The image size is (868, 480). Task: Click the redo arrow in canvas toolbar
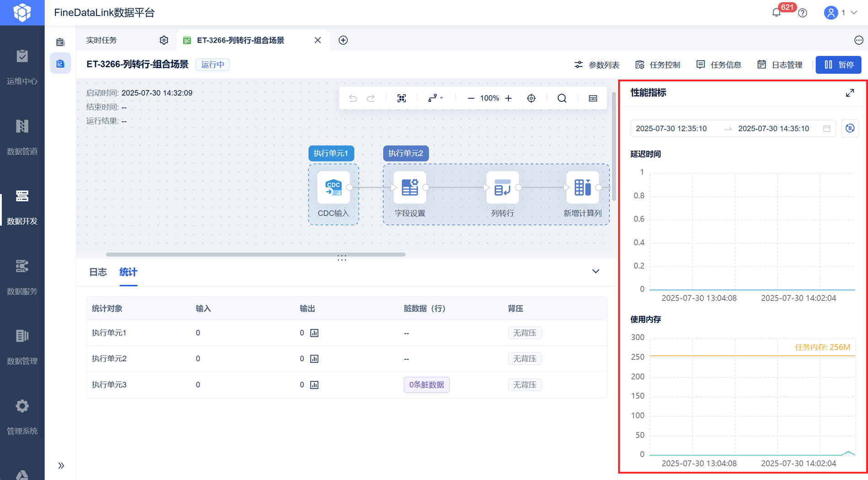click(371, 98)
